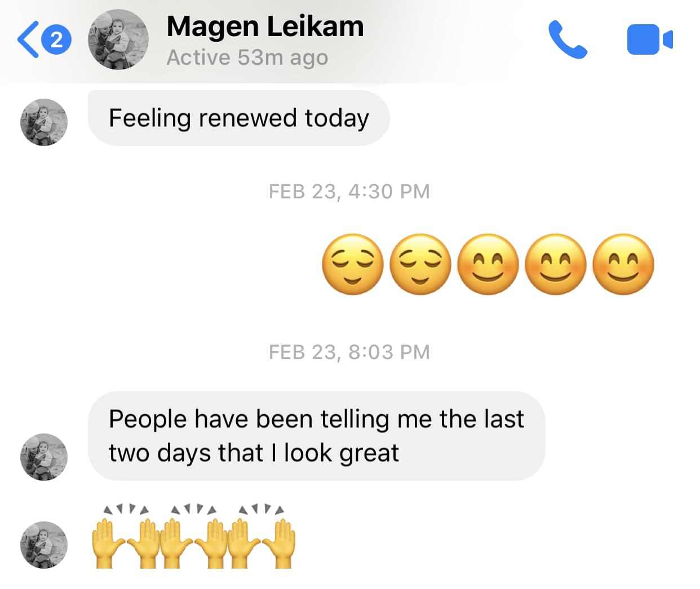
Task: Tap the second relieved face emoji
Action: (x=420, y=264)
